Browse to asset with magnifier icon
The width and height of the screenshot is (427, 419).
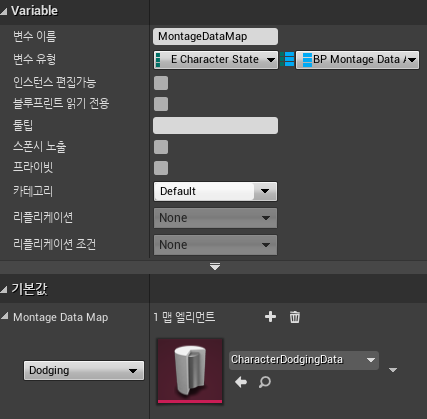pyautogui.click(x=265, y=382)
